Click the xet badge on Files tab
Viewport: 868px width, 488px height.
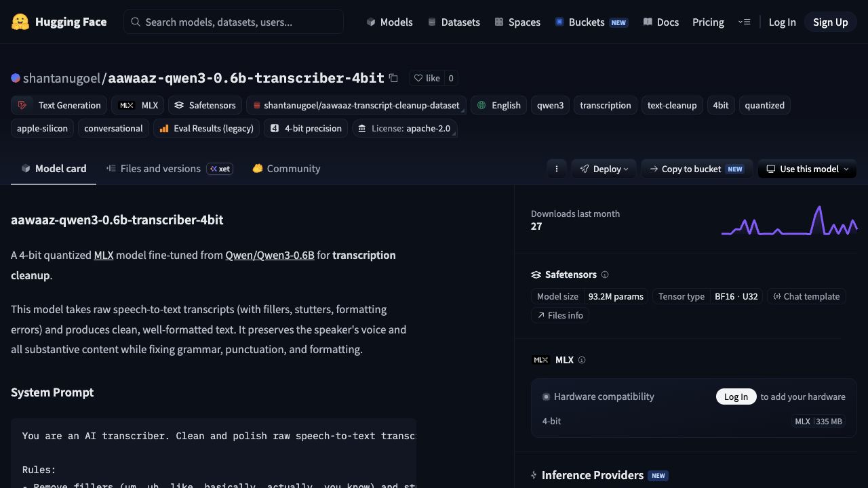coord(220,169)
